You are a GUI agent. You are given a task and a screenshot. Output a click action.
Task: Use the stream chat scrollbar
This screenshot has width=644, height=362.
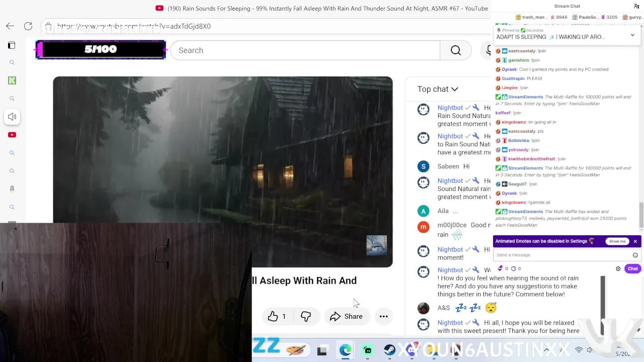641,215
